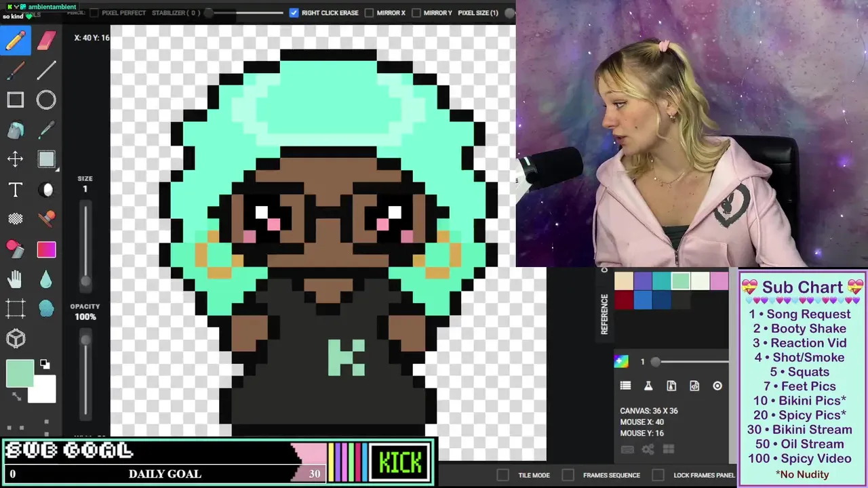The height and width of the screenshot is (488, 868).
Task: Enable the Frames Sequence checkbox
Action: click(x=568, y=475)
